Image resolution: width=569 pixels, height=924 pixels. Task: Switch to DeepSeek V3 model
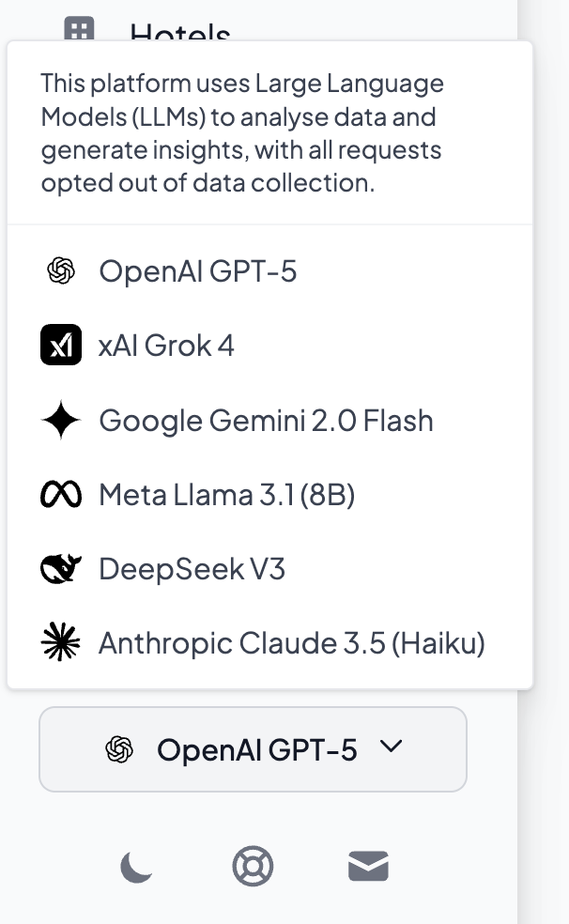192,569
